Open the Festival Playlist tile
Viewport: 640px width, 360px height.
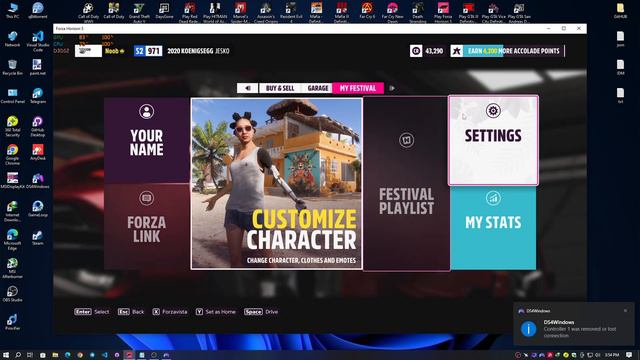pyautogui.click(x=407, y=183)
